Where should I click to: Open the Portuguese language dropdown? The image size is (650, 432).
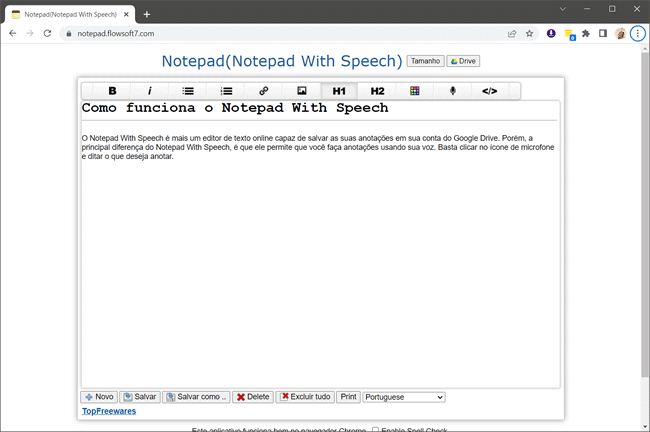coord(404,397)
